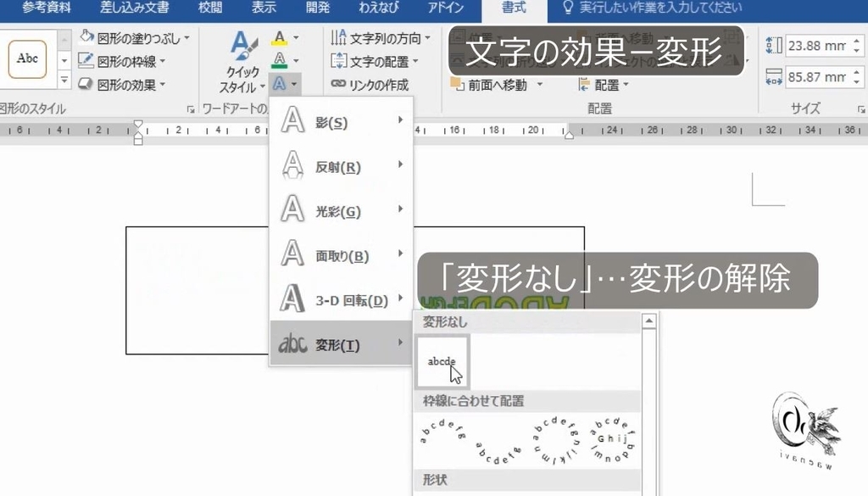The image size is (868, 496).
Task: Open 文字の配置 dropdown
Action: coord(374,61)
